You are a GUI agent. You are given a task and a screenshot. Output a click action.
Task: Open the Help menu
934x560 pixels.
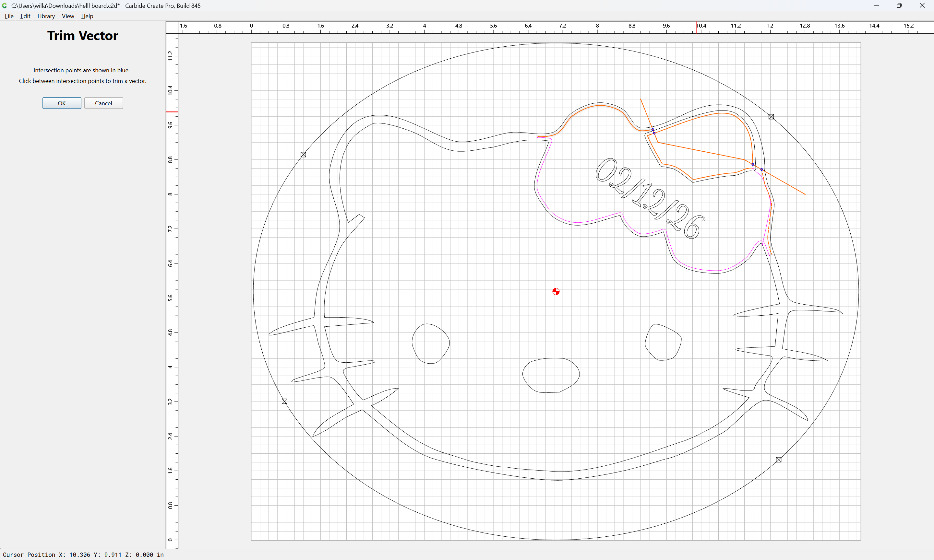click(87, 16)
